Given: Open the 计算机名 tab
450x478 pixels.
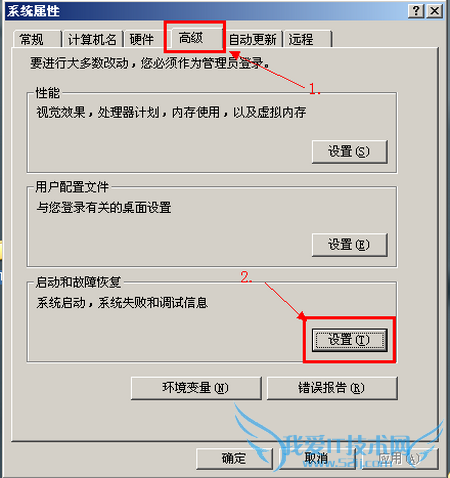Looking at the screenshot, I should tap(92, 39).
